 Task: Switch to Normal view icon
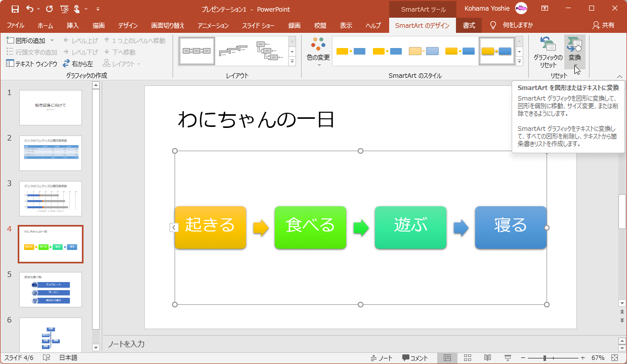(x=447, y=358)
